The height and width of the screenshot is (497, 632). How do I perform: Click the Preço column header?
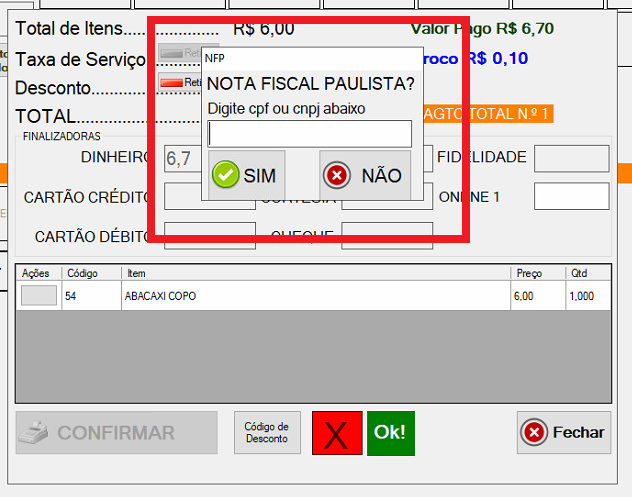(538, 273)
